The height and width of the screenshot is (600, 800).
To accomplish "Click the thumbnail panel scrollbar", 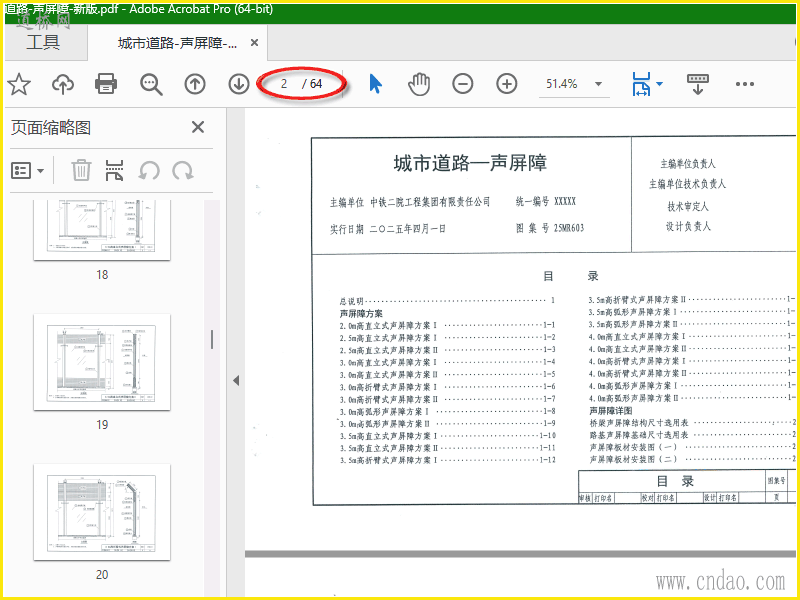I will 212,339.
